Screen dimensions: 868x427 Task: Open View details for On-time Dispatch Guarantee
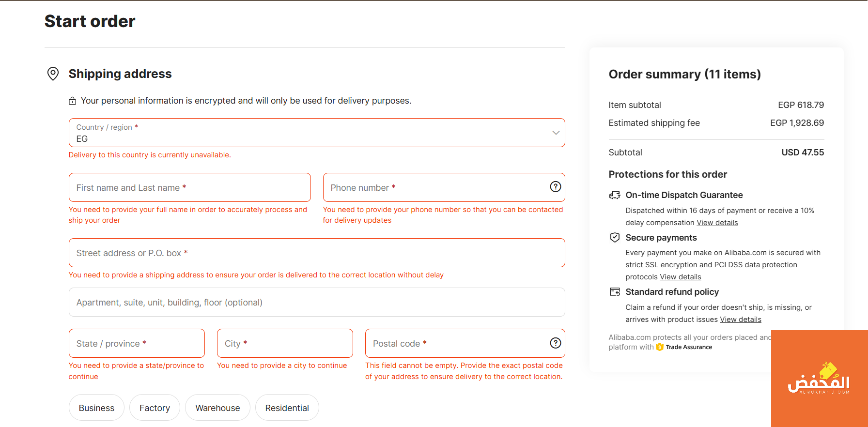pos(717,223)
